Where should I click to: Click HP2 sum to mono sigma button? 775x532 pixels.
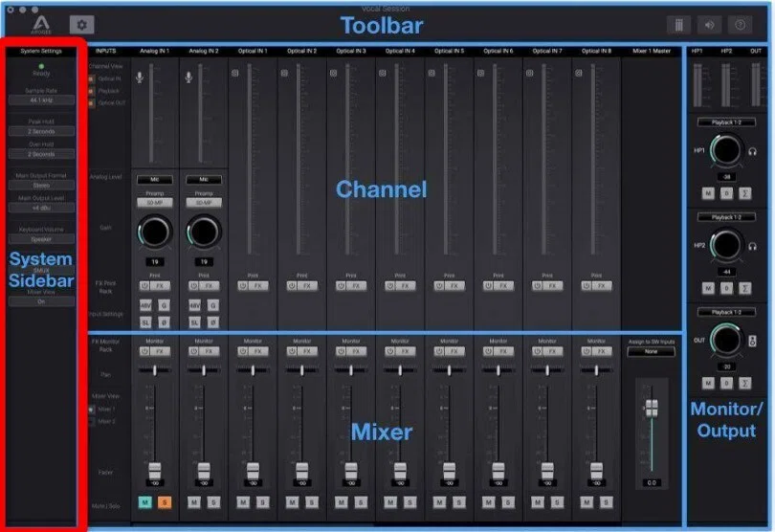[744, 288]
